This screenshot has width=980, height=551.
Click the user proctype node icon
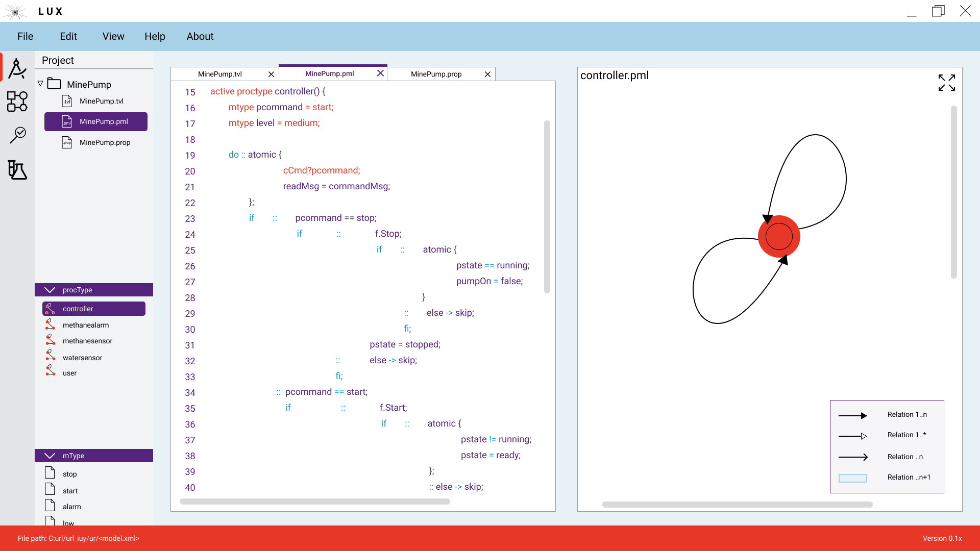50,370
